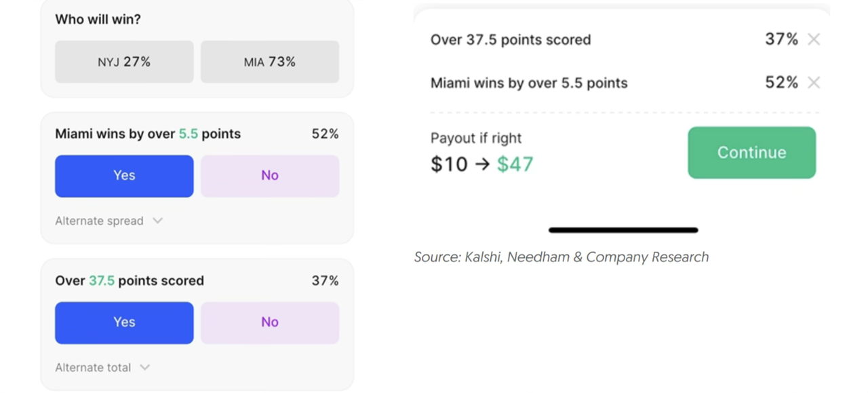Click the 52% odds in the parlay slip
Screen dimensions: 868x393
coord(781,83)
